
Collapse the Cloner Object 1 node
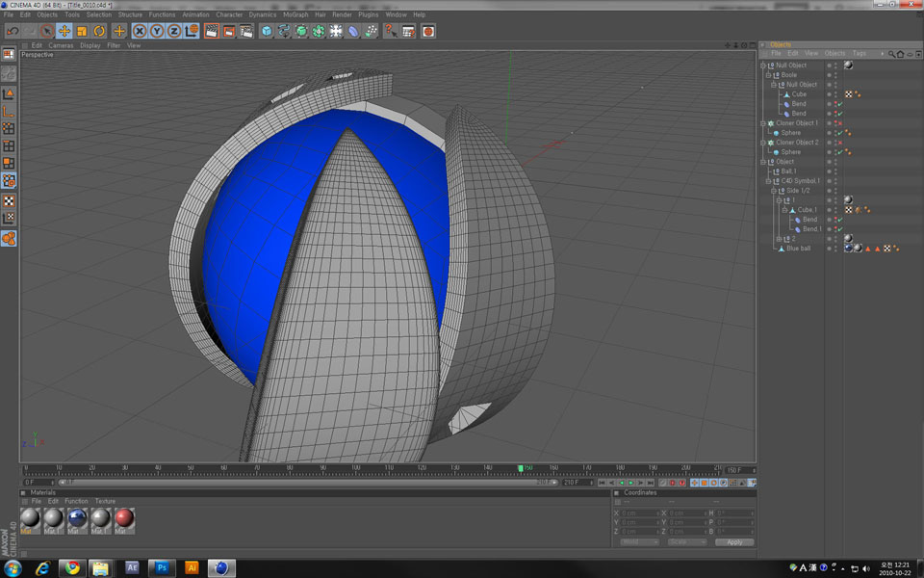tap(763, 124)
